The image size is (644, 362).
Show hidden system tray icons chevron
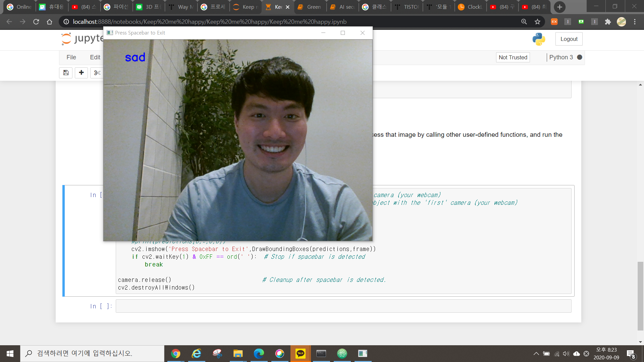pos(536,354)
